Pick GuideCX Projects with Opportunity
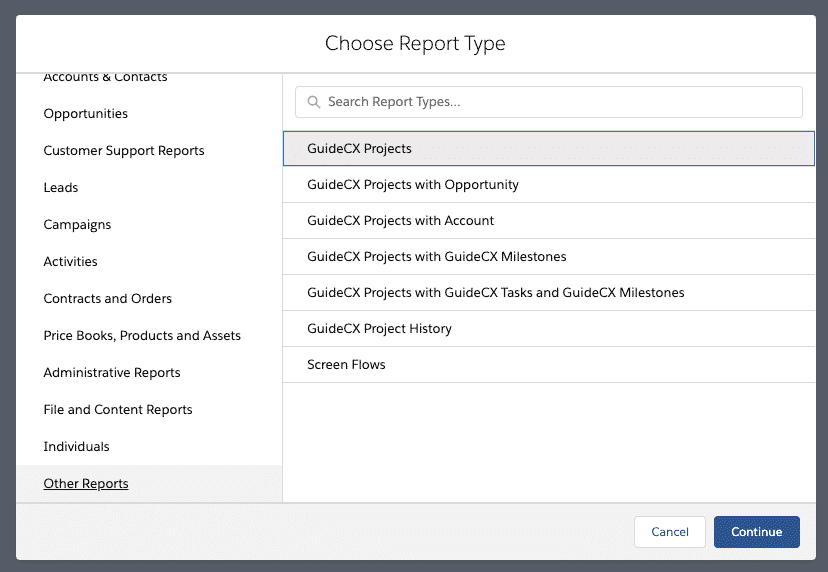 (x=549, y=184)
